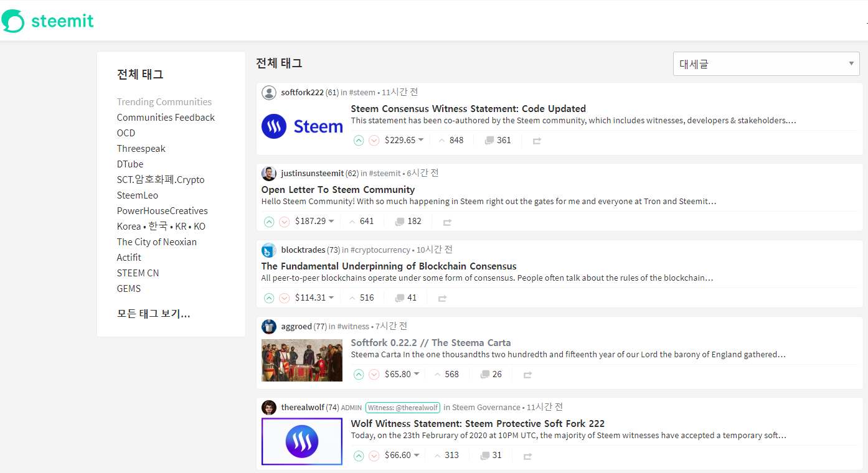Click softfork222's profile avatar
The image size is (868, 473).
tap(269, 92)
